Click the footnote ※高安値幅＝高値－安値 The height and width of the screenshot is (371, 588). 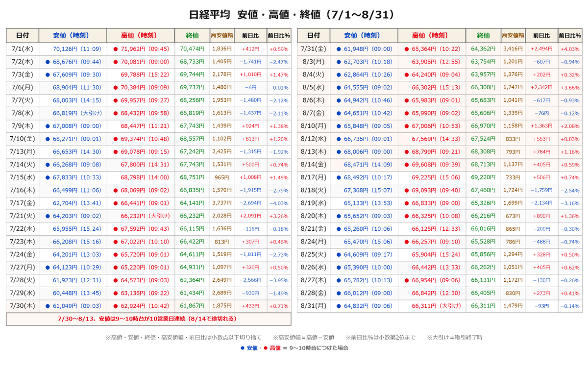(303, 337)
